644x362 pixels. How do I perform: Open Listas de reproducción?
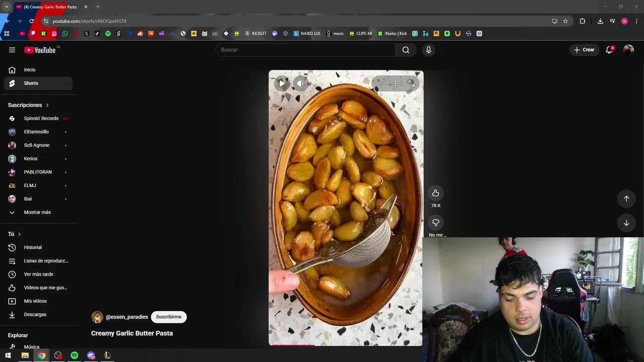point(38,261)
